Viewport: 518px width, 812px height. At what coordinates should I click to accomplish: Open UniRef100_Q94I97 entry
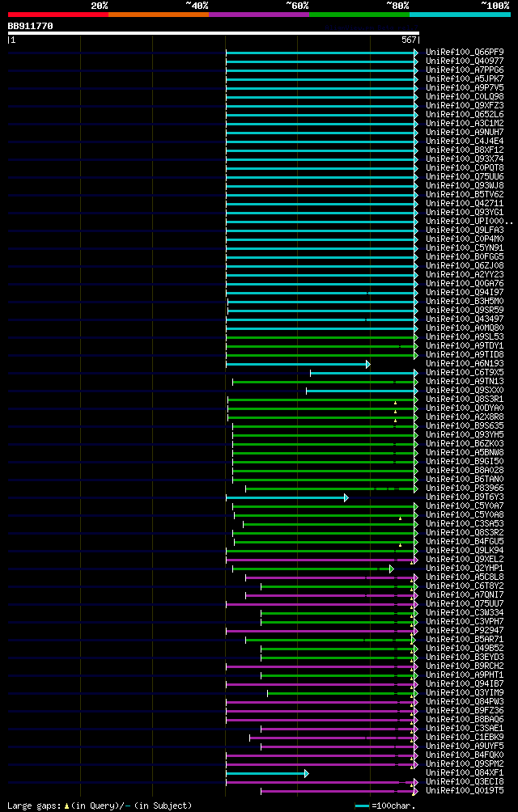coord(465,293)
